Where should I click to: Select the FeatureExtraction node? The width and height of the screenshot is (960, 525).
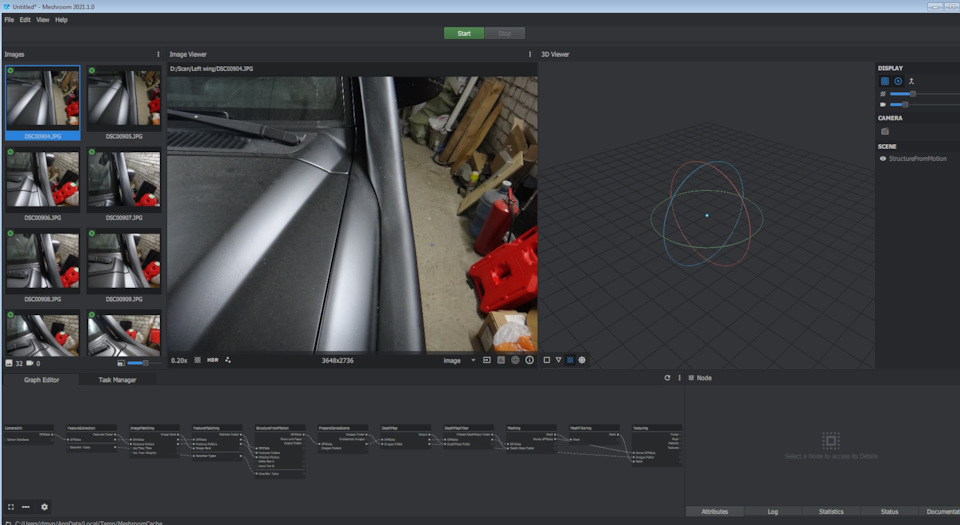click(x=92, y=438)
